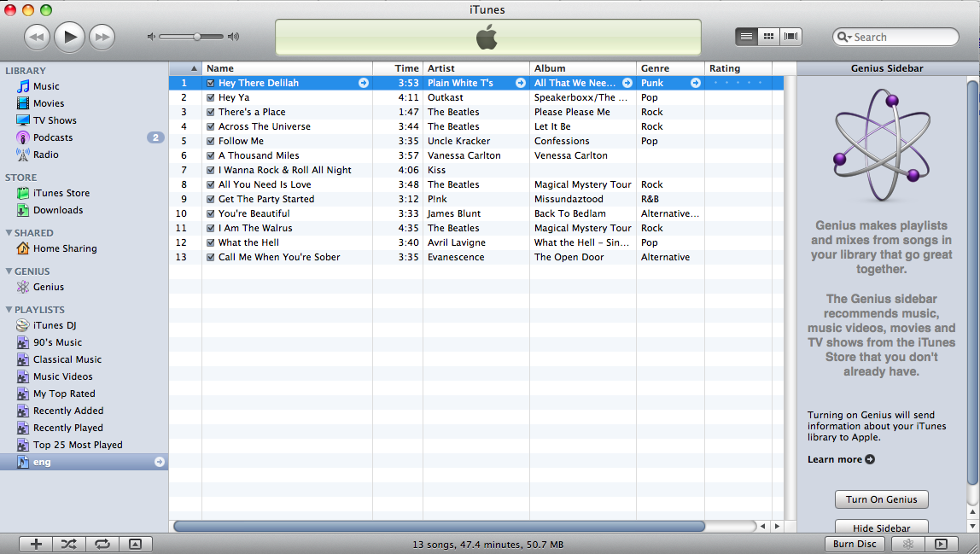Switch to grid view

[x=768, y=37]
